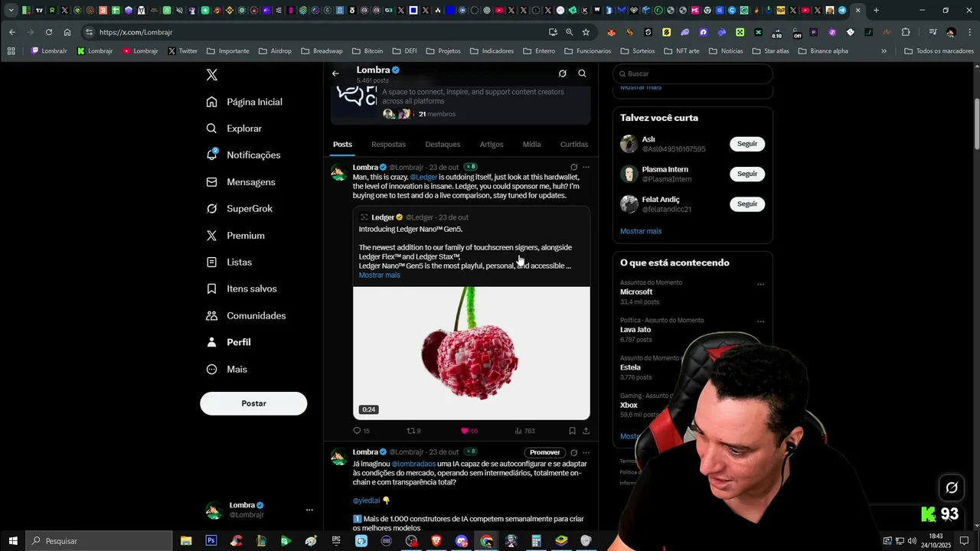
Task: Click the Windows Start button
Action: (13, 541)
